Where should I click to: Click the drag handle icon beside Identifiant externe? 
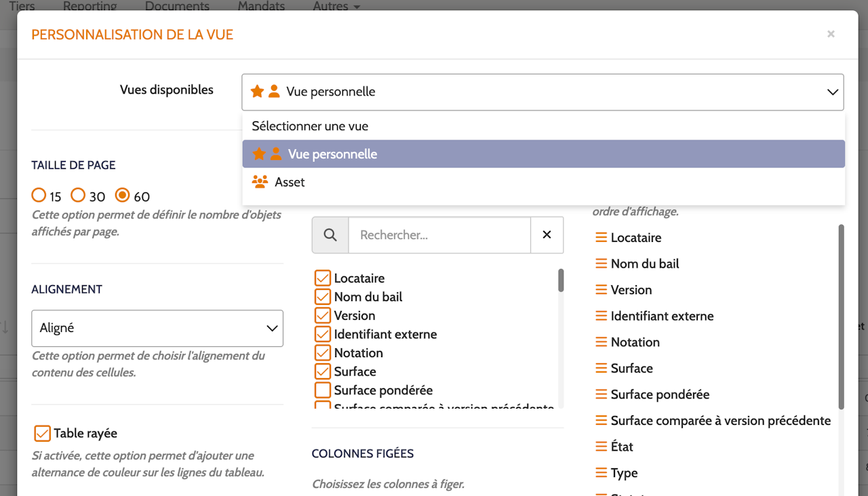601,316
